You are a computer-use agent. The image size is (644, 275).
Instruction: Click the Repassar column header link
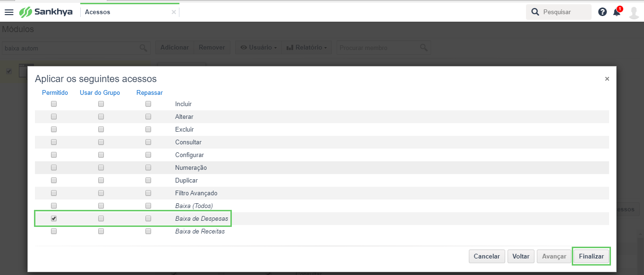pos(150,92)
